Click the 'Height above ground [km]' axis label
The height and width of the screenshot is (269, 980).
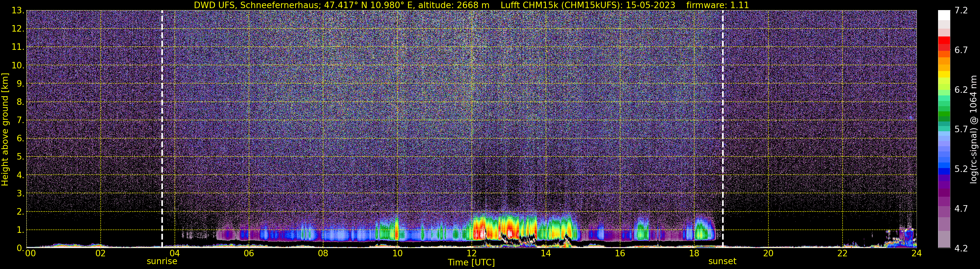tap(5, 129)
